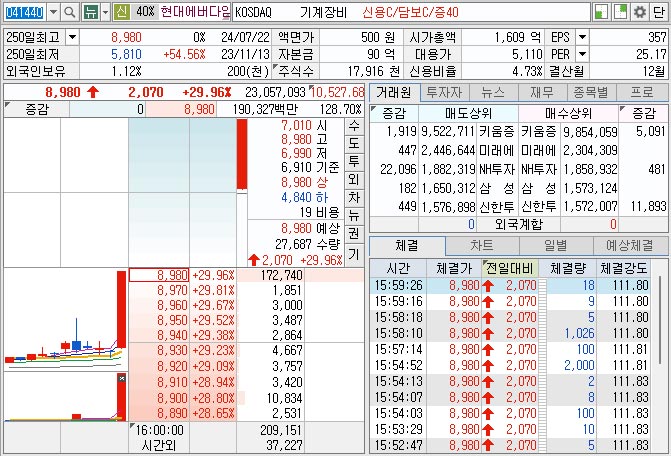Open the stock code history dropdown arrow
The image size is (671, 456).
[x=53, y=12]
